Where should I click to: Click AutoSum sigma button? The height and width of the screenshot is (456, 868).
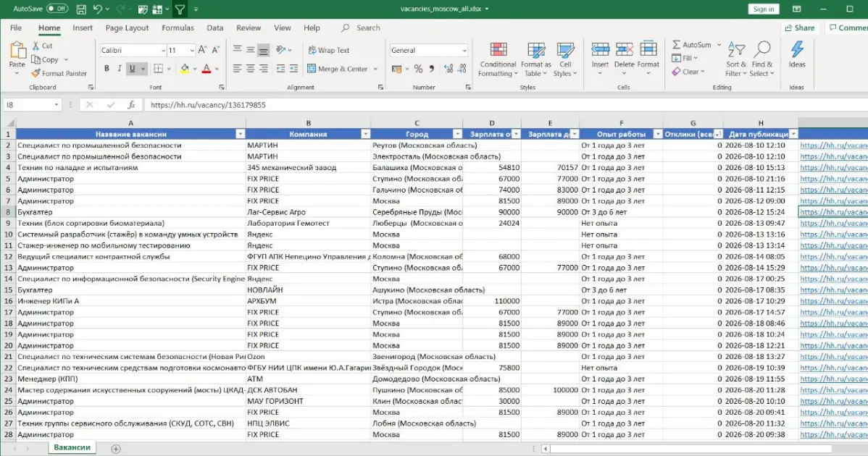click(691, 45)
